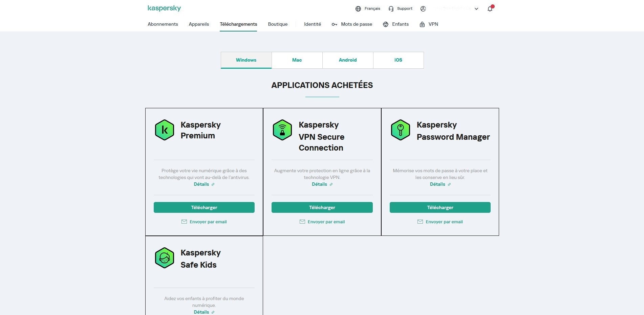Download VPN Secure Connection with Télécharger
644x315 pixels.
click(x=322, y=207)
